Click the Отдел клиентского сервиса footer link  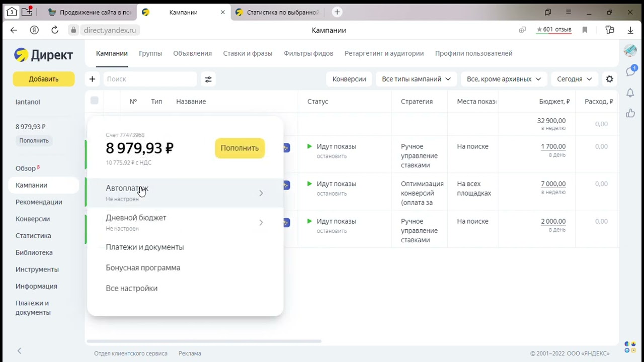click(131, 353)
